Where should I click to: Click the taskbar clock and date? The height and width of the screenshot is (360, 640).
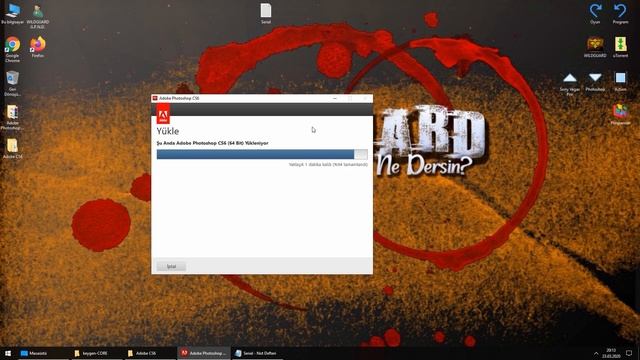pyautogui.click(x=611, y=353)
